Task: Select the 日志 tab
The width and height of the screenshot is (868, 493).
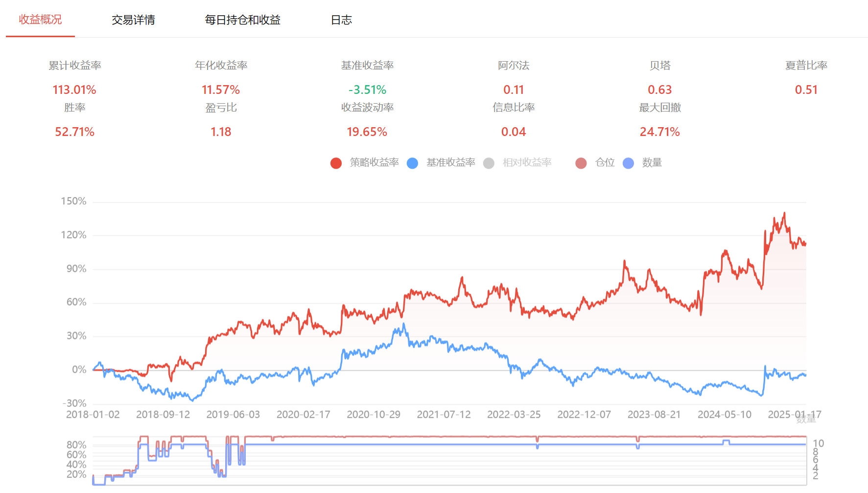Action: pos(341,20)
